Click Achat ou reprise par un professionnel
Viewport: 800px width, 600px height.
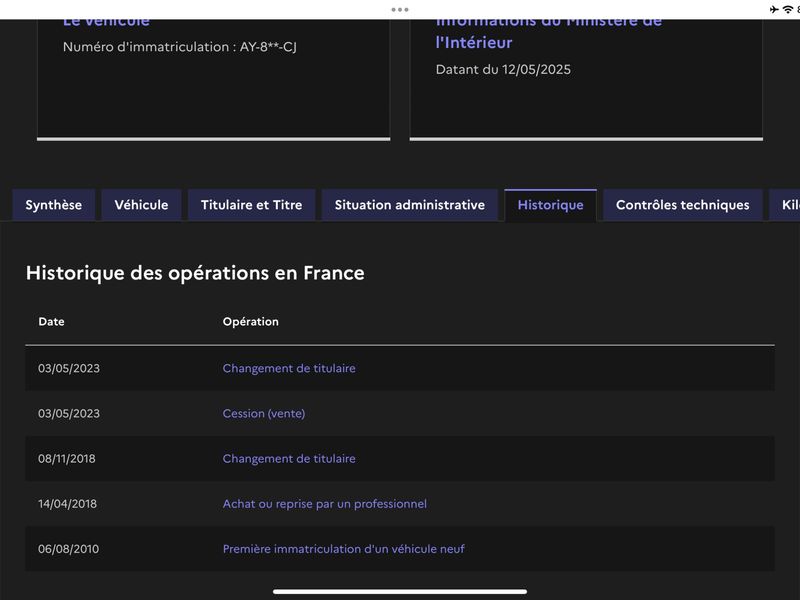pos(324,504)
